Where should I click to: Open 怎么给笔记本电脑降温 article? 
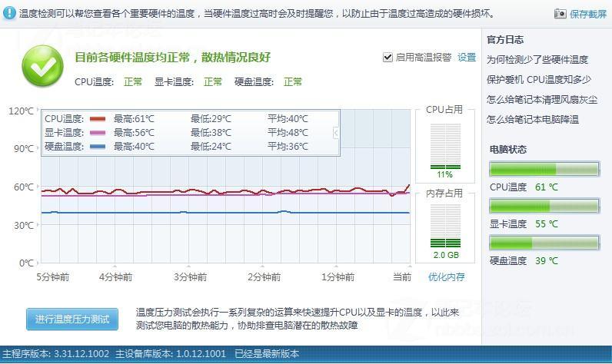532,120
